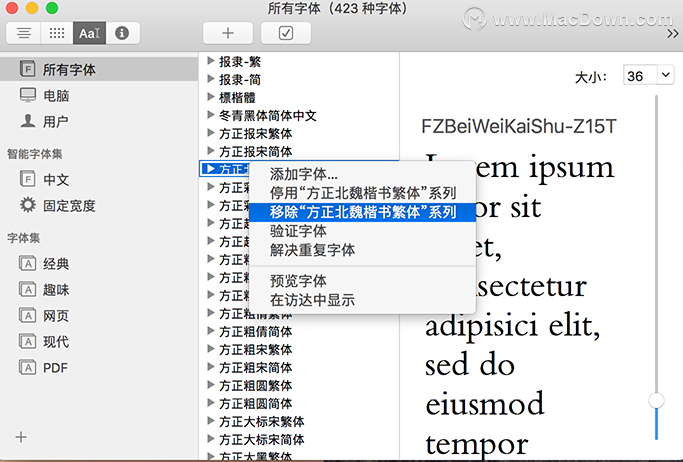Add new collection with bottom plus button

[21, 437]
